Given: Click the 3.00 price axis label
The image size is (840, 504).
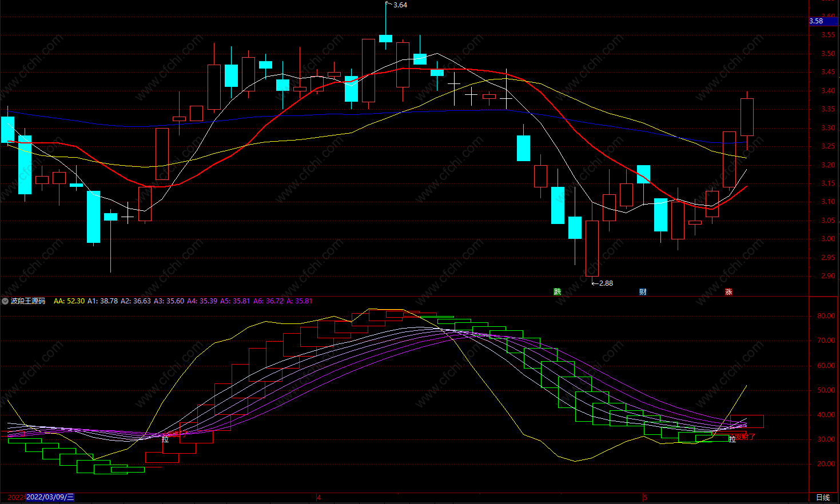Looking at the screenshot, I should tap(828, 239).
